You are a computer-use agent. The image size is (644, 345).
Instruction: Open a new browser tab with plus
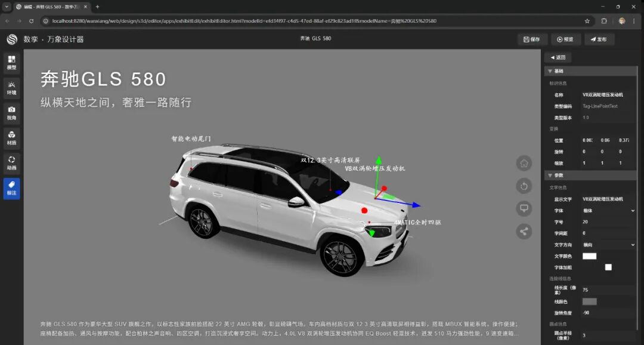point(97,7)
